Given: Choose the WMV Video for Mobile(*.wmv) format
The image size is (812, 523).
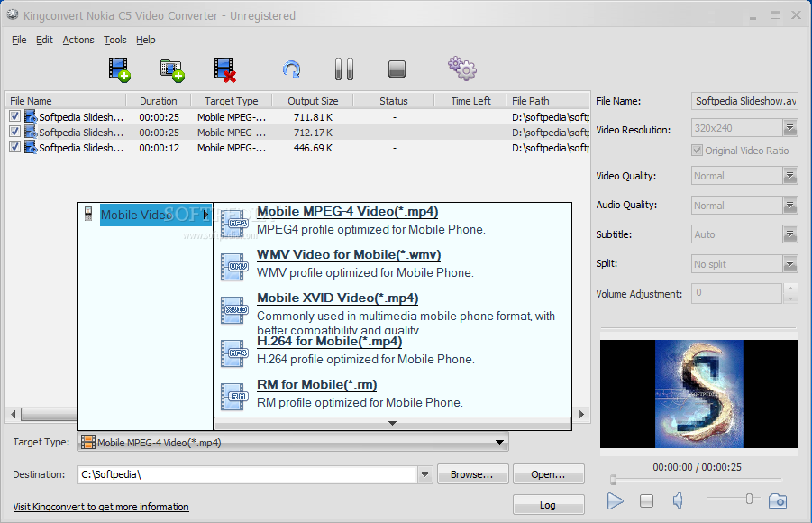Looking at the screenshot, I should coord(349,255).
